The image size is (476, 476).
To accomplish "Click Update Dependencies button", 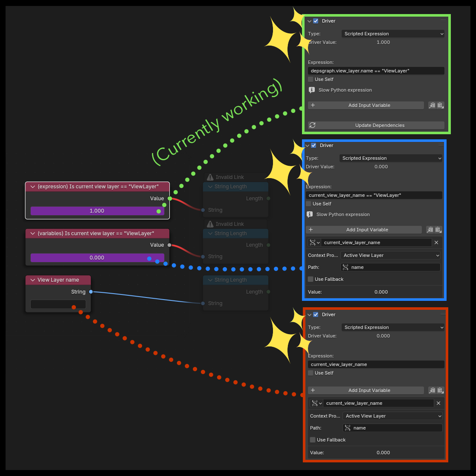I will pyautogui.click(x=376, y=125).
